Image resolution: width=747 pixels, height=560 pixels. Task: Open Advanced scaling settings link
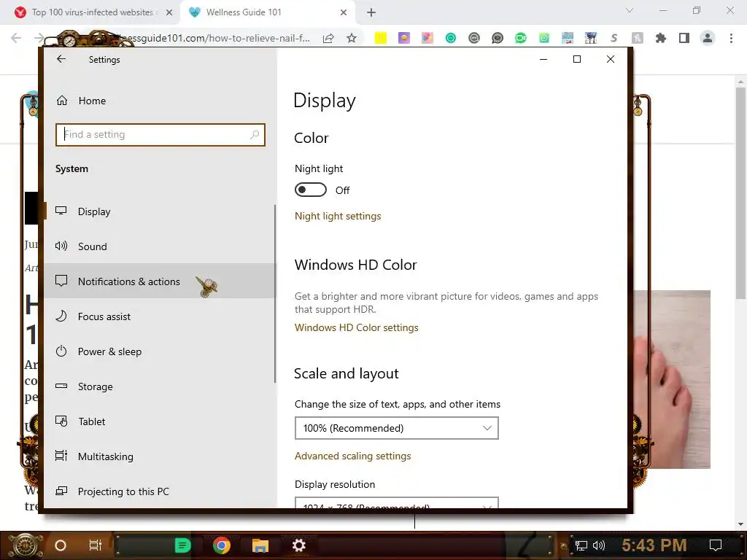click(352, 456)
